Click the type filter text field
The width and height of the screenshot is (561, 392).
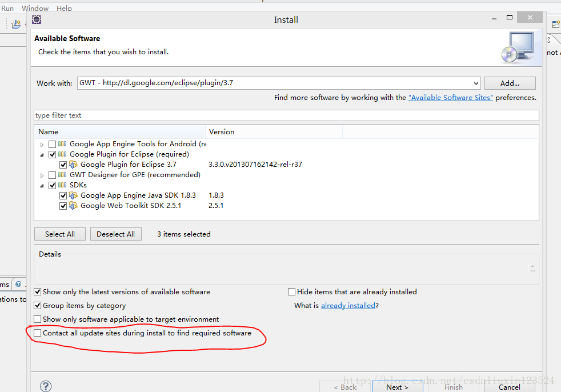click(x=286, y=115)
